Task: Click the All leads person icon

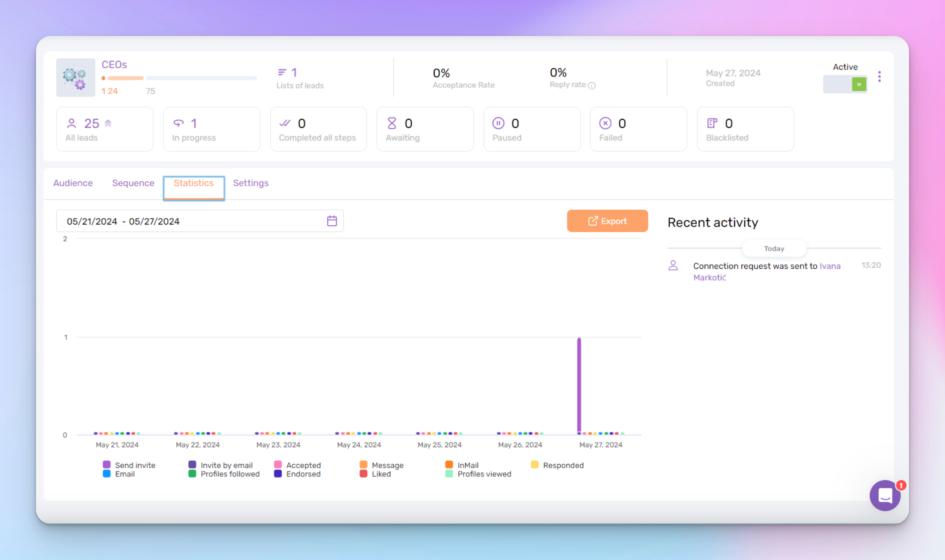Action: (x=71, y=123)
